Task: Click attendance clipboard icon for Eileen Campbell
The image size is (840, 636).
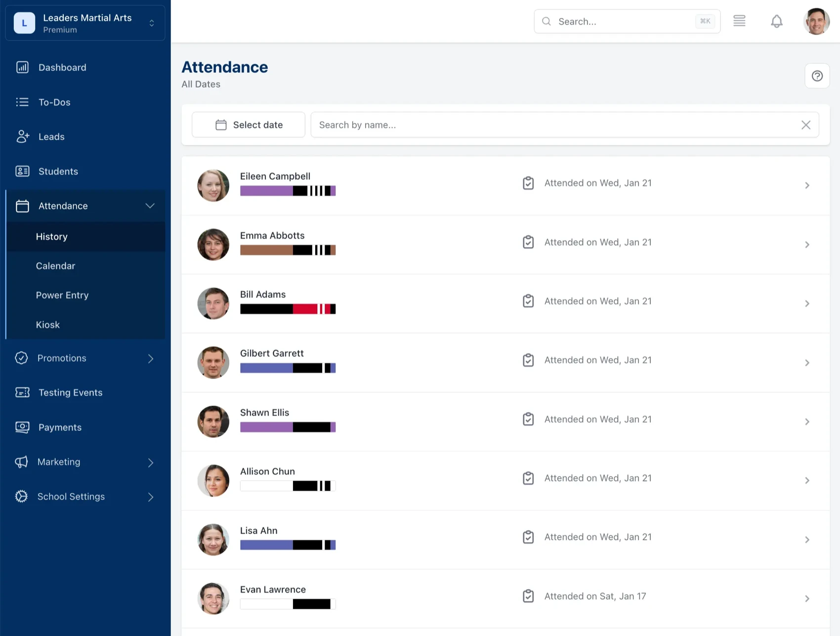Action: [528, 183]
